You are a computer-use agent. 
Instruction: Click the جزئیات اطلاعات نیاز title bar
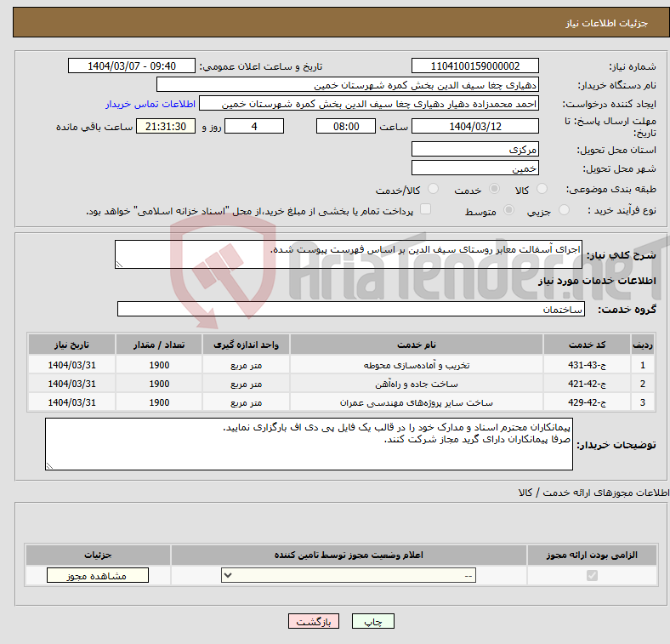(341, 22)
